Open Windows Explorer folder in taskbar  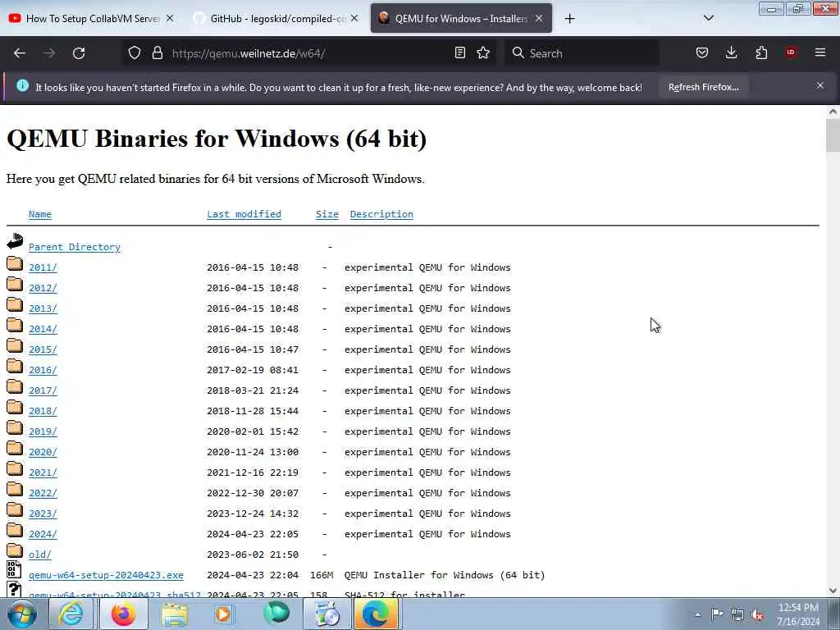(x=175, y=614)
